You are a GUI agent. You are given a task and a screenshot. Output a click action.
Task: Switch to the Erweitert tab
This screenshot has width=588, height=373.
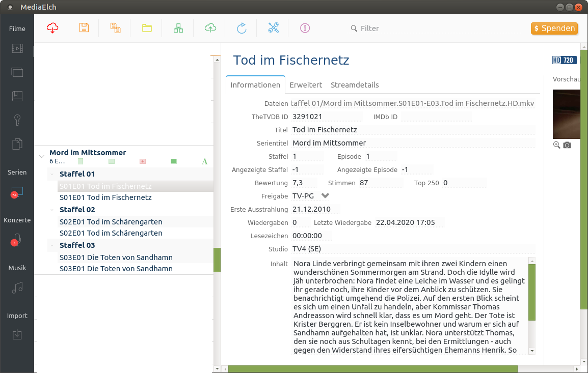(306, 85)
